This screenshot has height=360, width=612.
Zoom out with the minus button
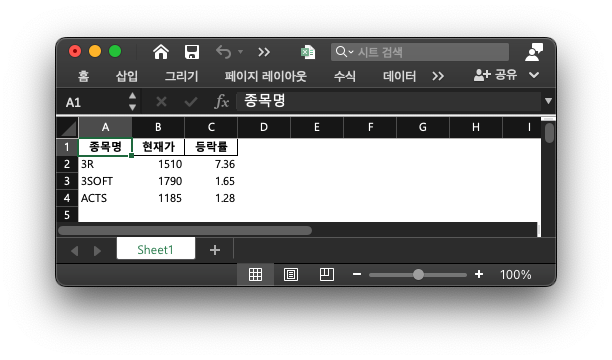coord(357,274)
